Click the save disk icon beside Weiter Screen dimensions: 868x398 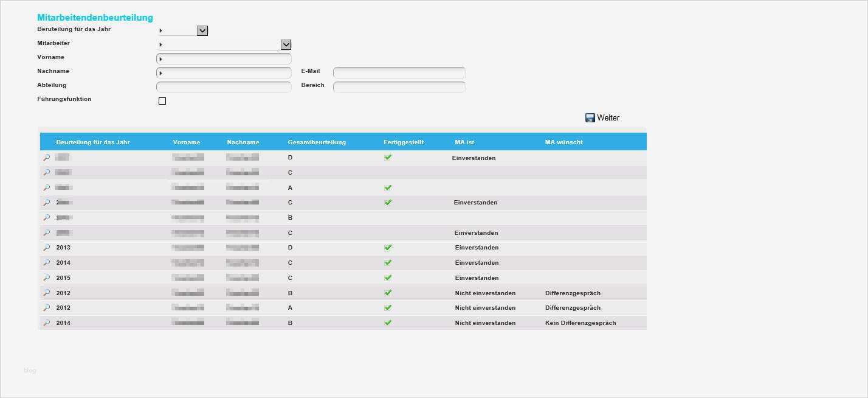click(x=590, y=117)
